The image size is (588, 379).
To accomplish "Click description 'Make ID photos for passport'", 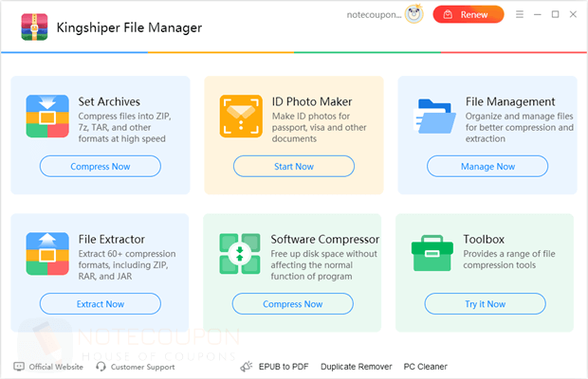I will click(319, 127).
